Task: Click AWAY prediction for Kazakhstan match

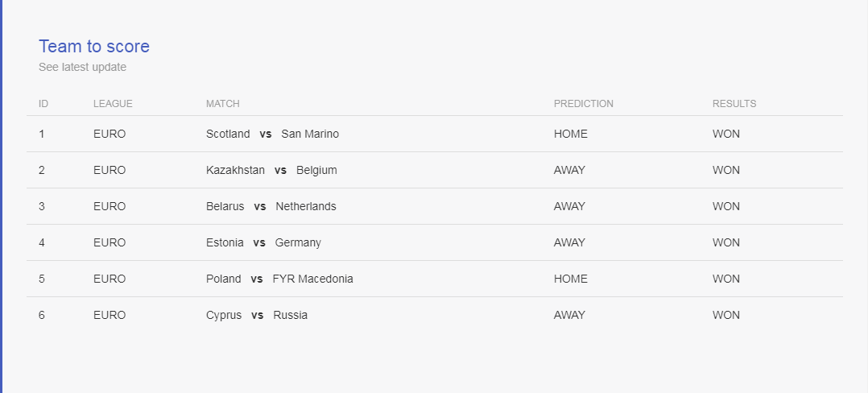Action: (569, 170)
